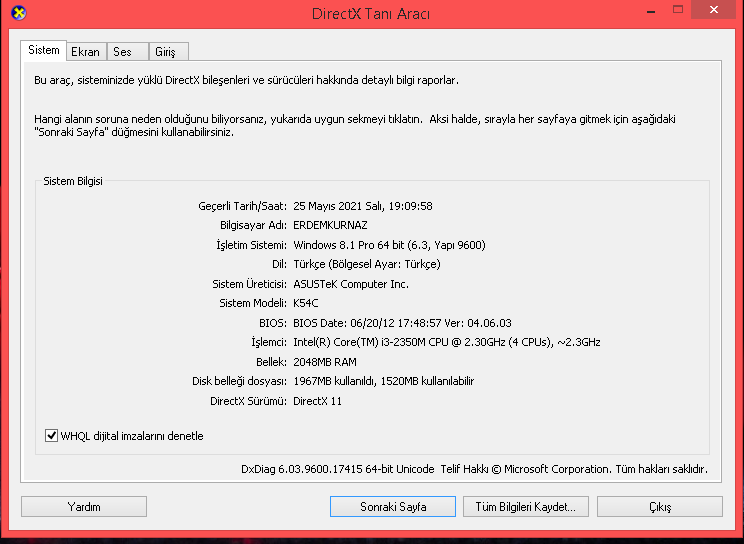
Task: Click the Yardım button
Action: (x=84, y=506)
